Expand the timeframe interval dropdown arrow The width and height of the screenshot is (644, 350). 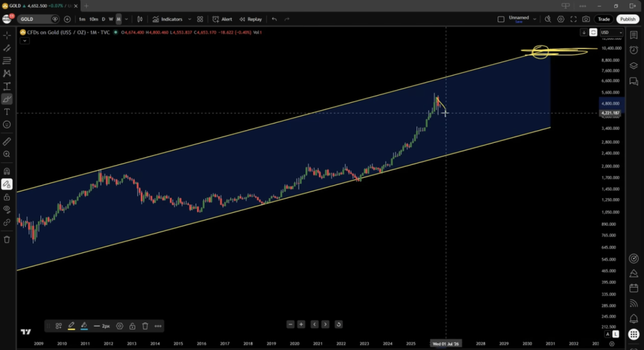[x=127, y=19]
